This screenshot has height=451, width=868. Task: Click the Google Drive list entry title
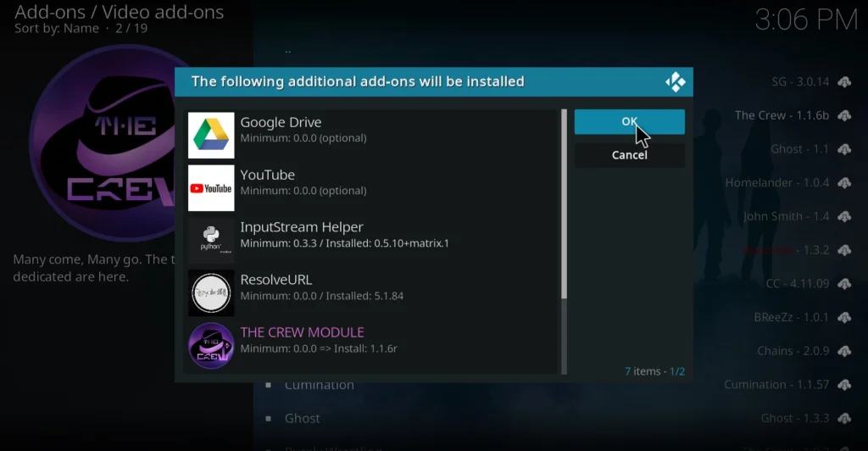(x=281, y=122)
